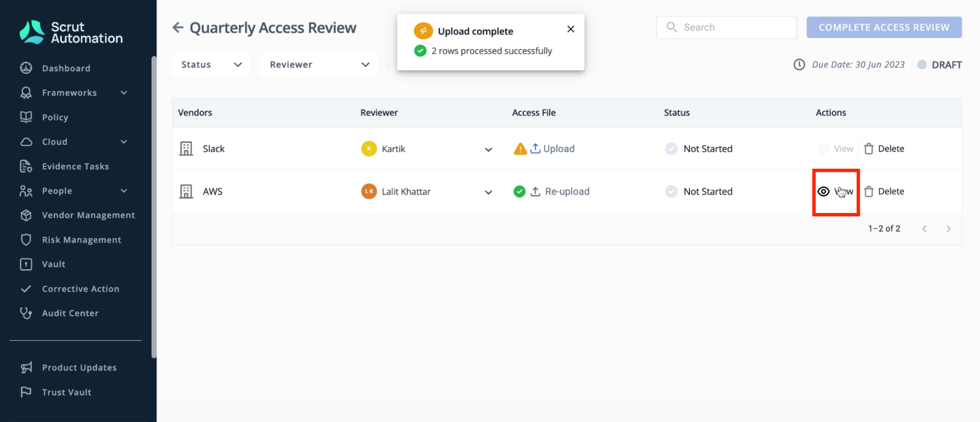Screen dimensions: 980x422
Task: Click the People icon in sidebar
Action: click(26, 191)
